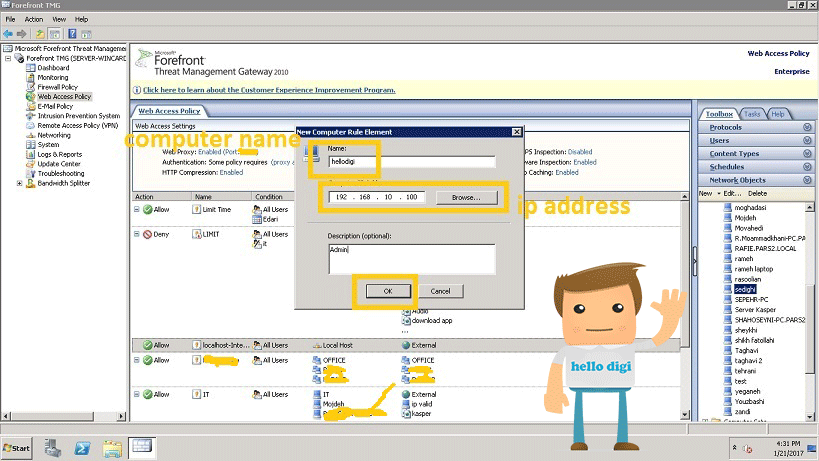Collapse the IT allow rule row
The image size is (819, 461).
tap(136, 394)
